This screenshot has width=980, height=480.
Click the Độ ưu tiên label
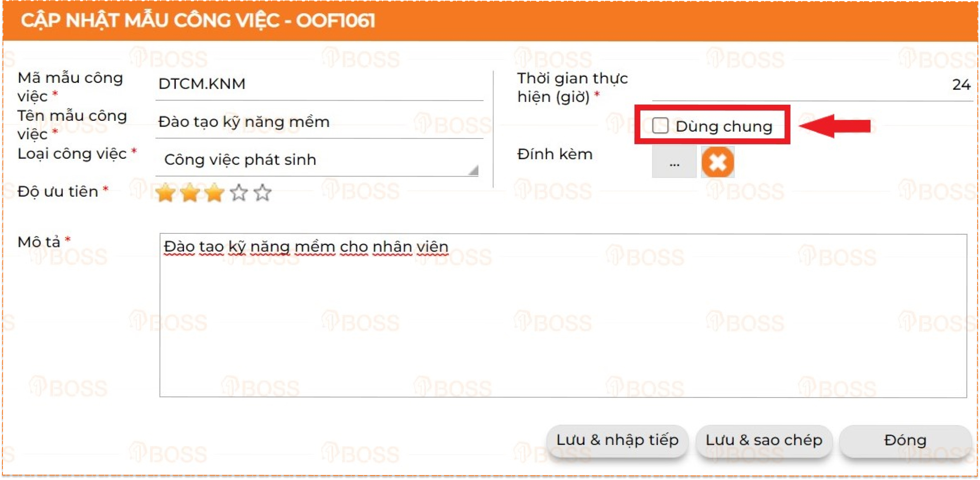click(x=58, y=192)
